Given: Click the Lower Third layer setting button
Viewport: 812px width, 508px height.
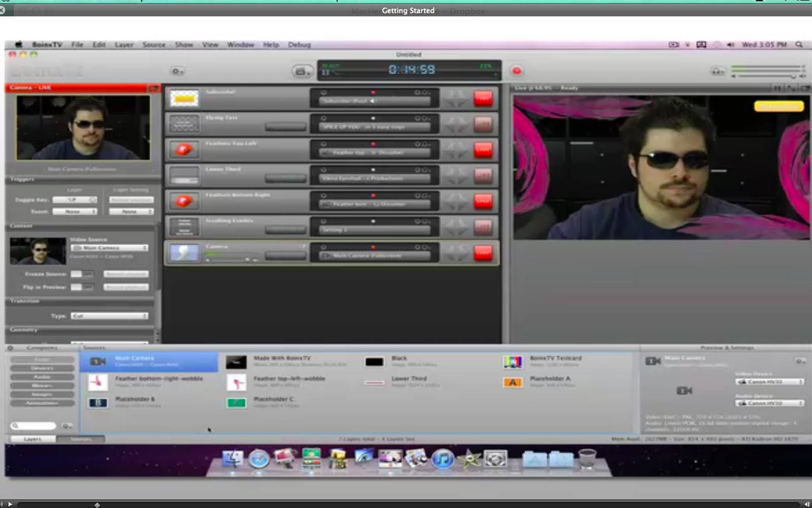Looking at the screenshot, I should point(375,178).
